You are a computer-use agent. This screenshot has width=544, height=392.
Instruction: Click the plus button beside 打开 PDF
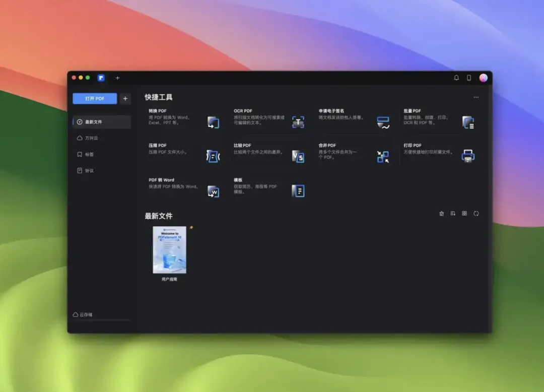coord(125,99)
